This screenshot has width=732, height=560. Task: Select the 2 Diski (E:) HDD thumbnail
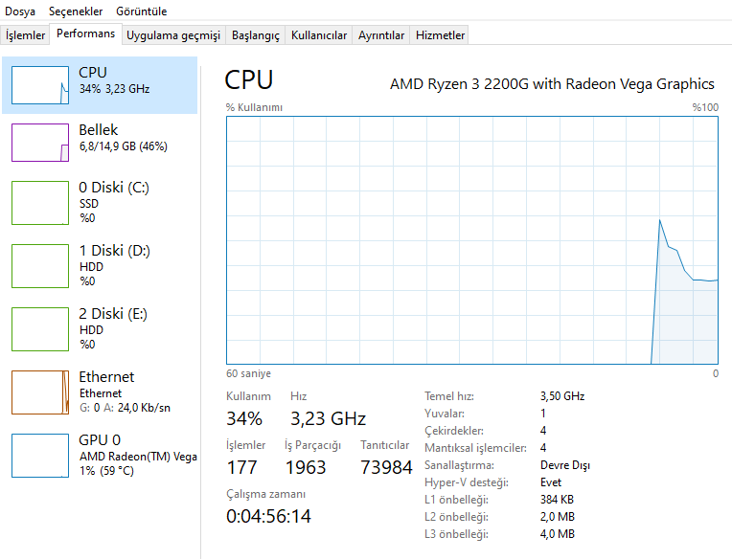(40, 328)
